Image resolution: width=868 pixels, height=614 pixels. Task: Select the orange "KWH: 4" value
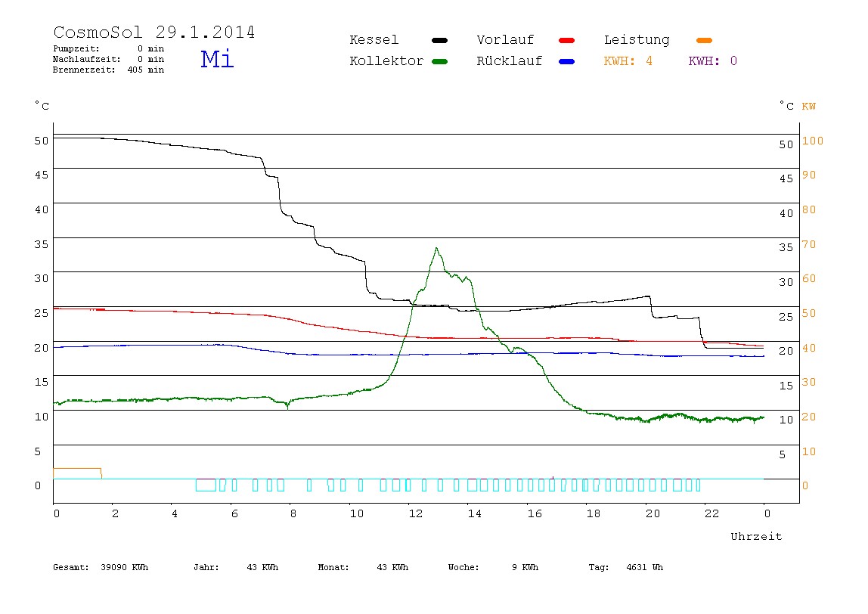628,61
